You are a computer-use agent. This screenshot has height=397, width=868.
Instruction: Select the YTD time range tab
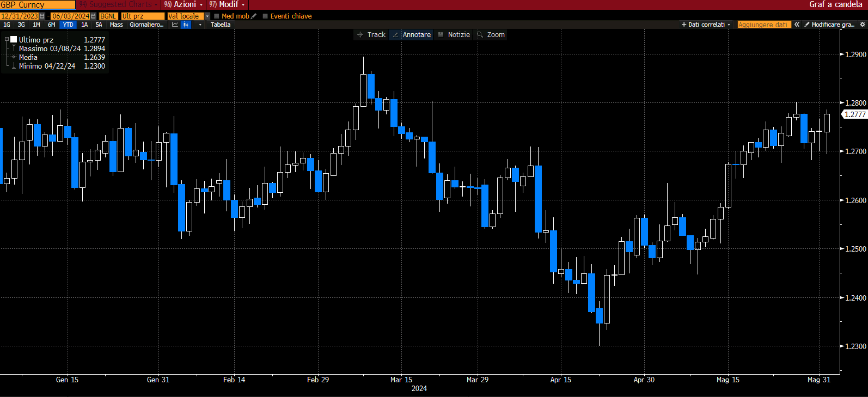pyautogui.click(x=68, y=25)
